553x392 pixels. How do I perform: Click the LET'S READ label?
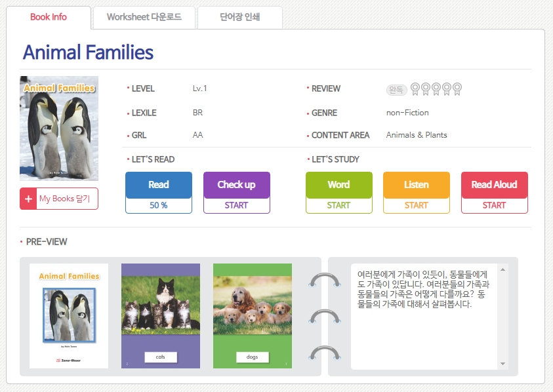click(x=153, y=159)
